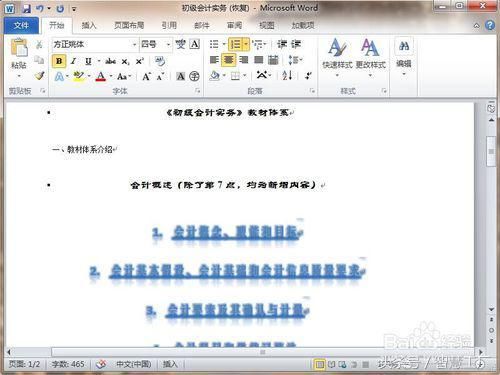Align text left

[x=214, y=60]
